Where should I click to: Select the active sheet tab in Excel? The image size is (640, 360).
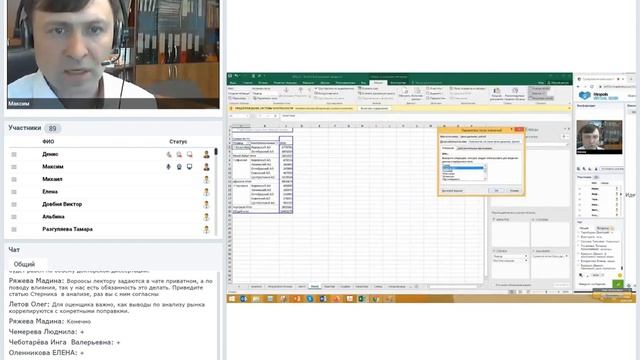(x=315, y=287)
